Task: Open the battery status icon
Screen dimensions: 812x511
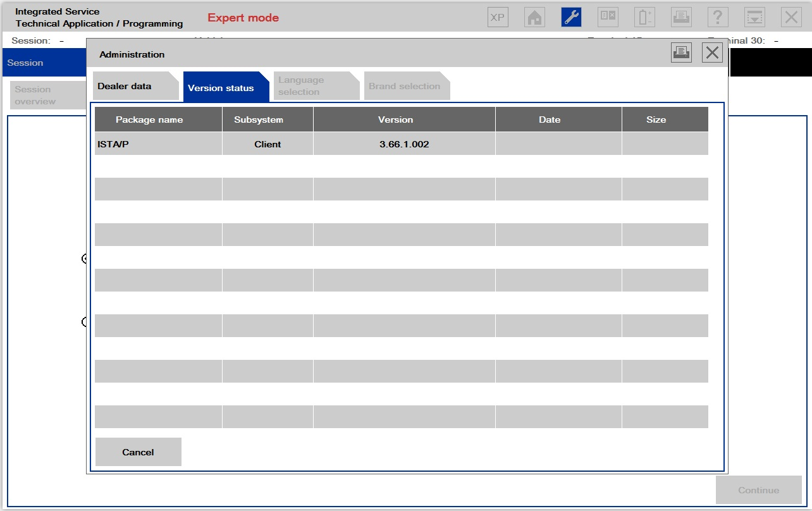Action: pos(645,17)
